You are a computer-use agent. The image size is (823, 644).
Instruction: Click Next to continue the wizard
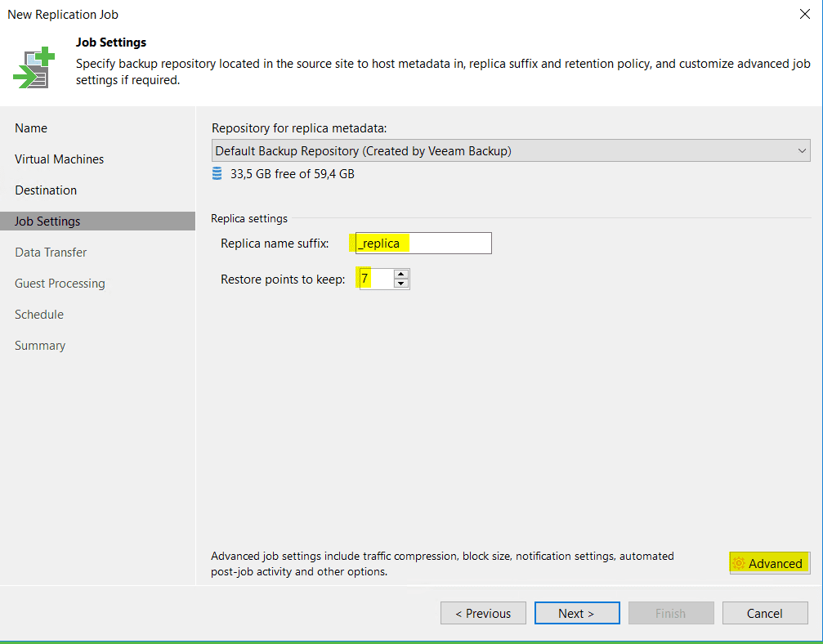coord(577,613)
